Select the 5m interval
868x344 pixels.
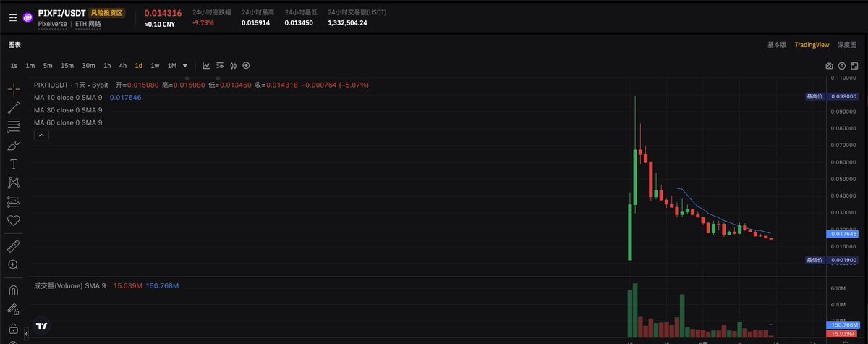coord(48,66)
